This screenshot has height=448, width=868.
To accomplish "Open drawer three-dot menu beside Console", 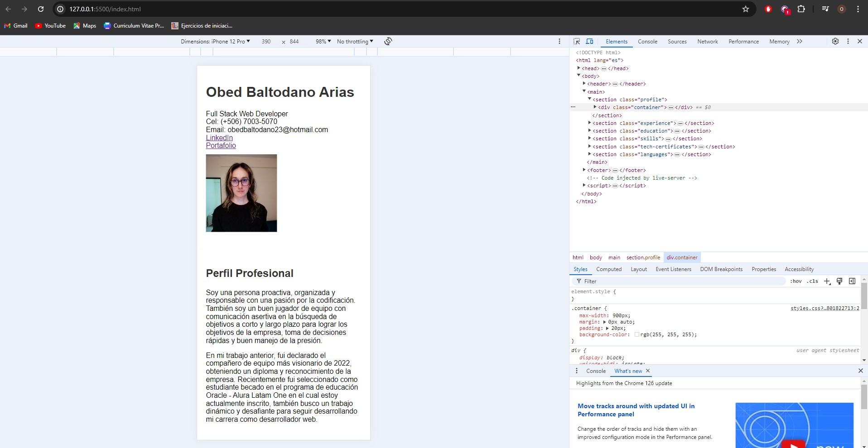I will pyautogui.click(x=576, y=371).
